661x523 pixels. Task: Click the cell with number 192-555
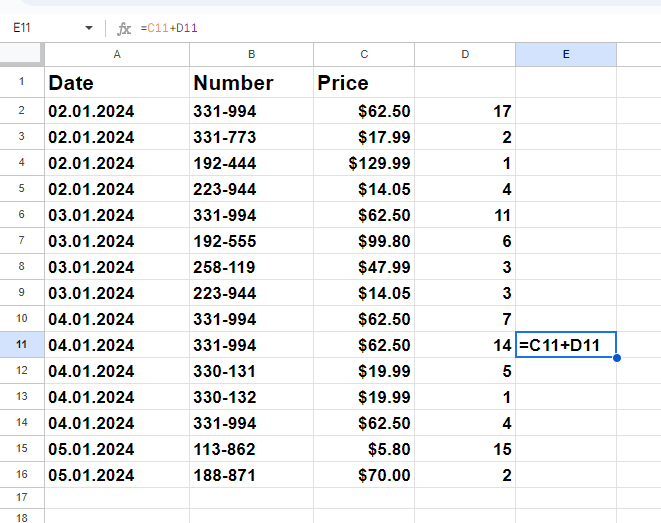click(x=251, y=241)
